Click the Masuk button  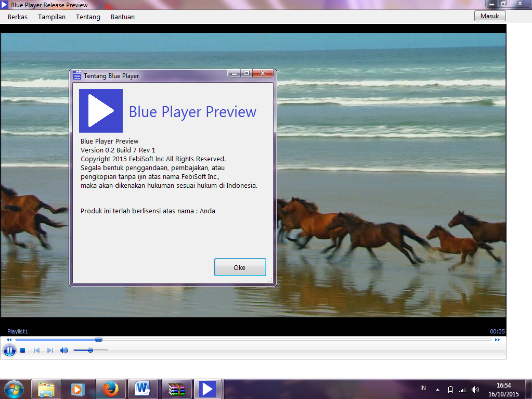pos(490,16)
